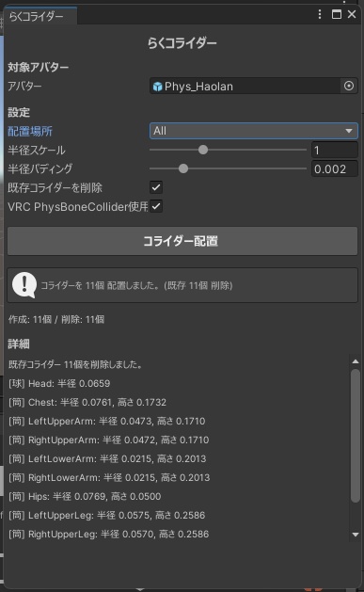Open object picker for アバター field
The height and width of the screenshot is (592, 364).
[349, 86]
